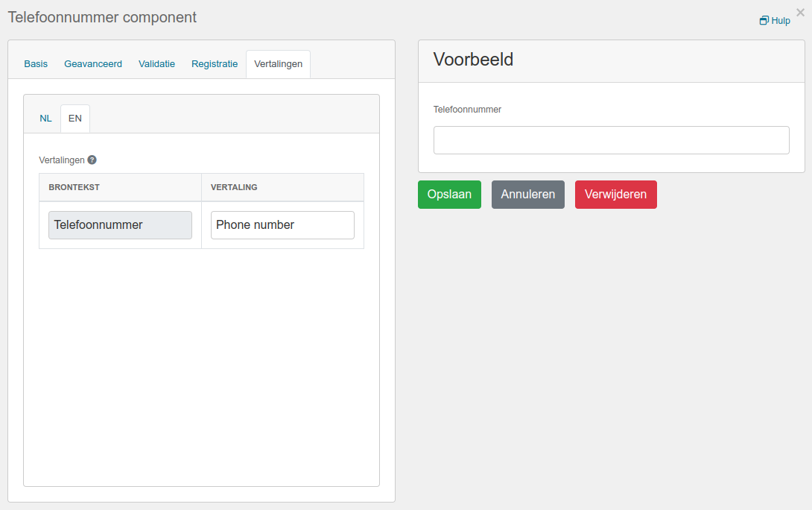Select the Vertalingen tab
Viewport: 812px width, 510px height.
278,64
